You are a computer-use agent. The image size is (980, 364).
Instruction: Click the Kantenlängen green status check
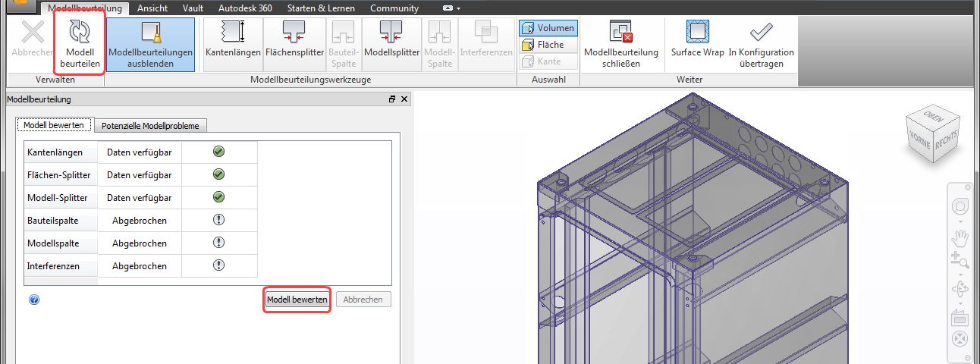[x=218, y=152]
